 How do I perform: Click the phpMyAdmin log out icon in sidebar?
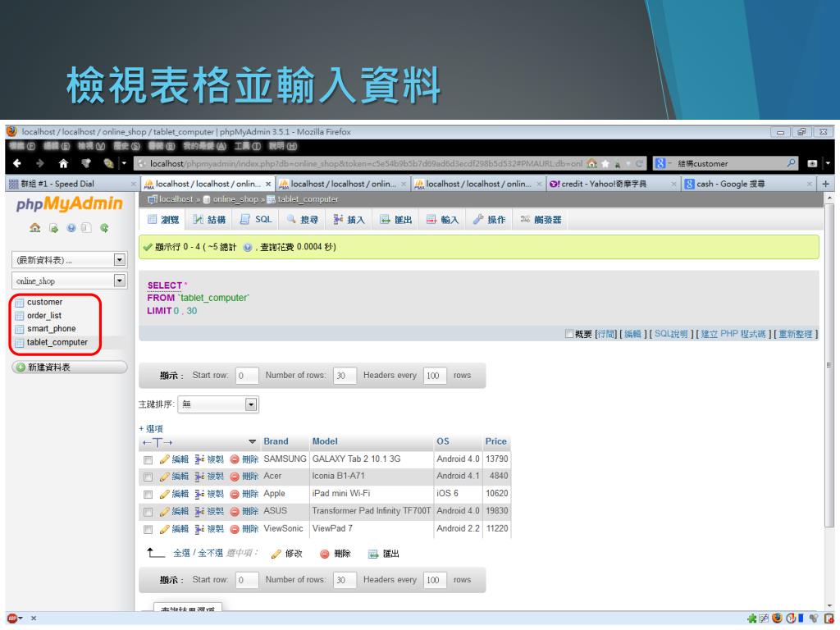click(x=53, y=228)
